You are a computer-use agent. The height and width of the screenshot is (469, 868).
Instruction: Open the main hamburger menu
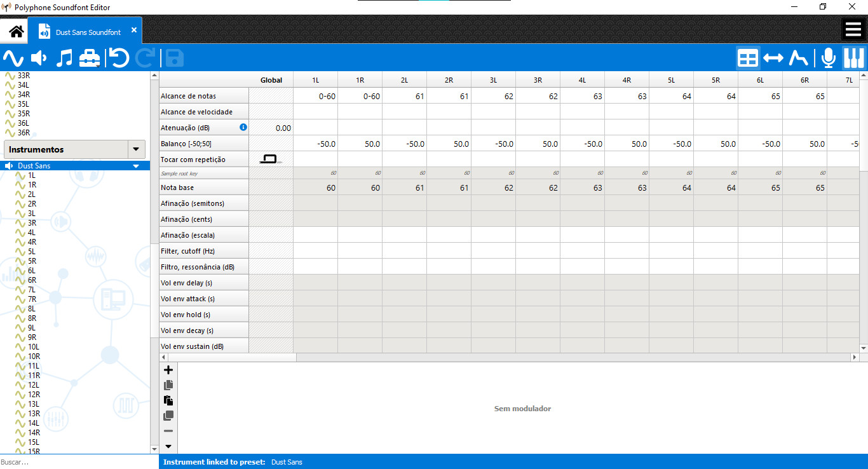tap(853, 29)
